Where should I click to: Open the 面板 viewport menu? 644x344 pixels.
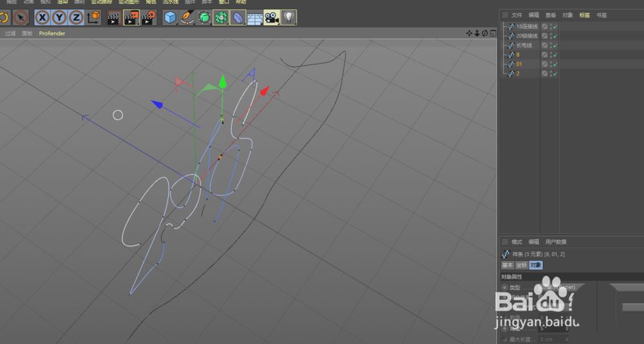coord(27,33)
